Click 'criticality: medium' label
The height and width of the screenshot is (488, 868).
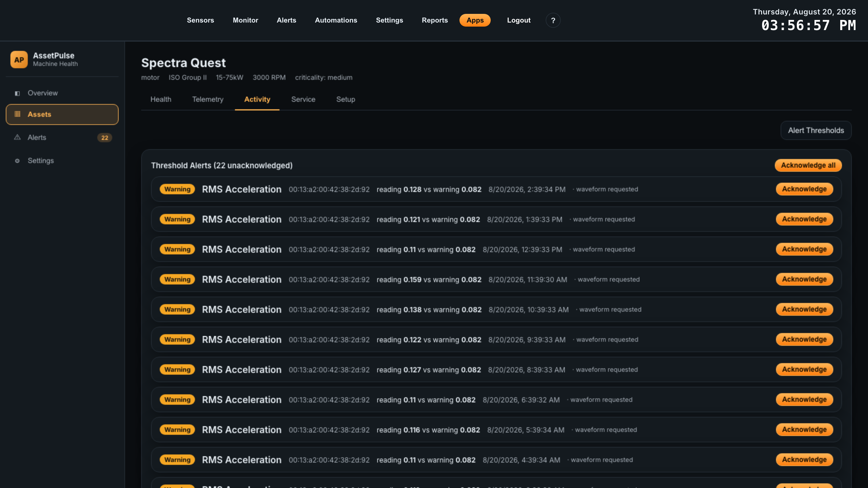324,77
